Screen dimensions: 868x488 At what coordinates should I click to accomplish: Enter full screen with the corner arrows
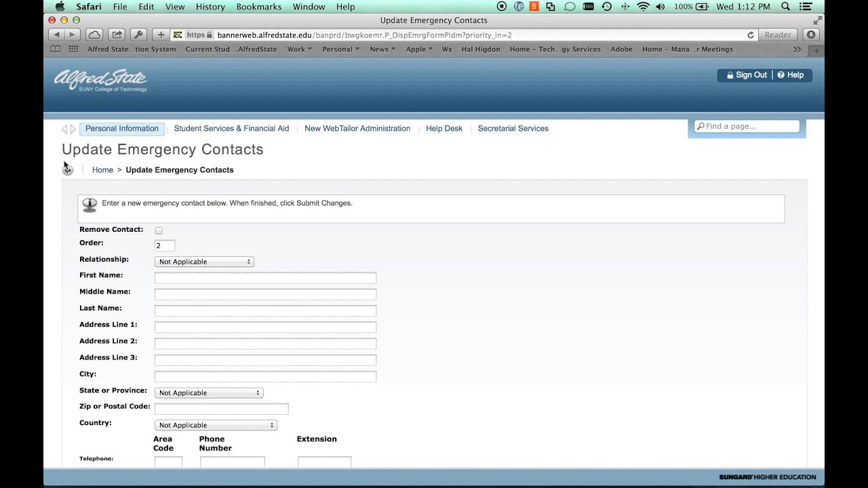(816, 20)
